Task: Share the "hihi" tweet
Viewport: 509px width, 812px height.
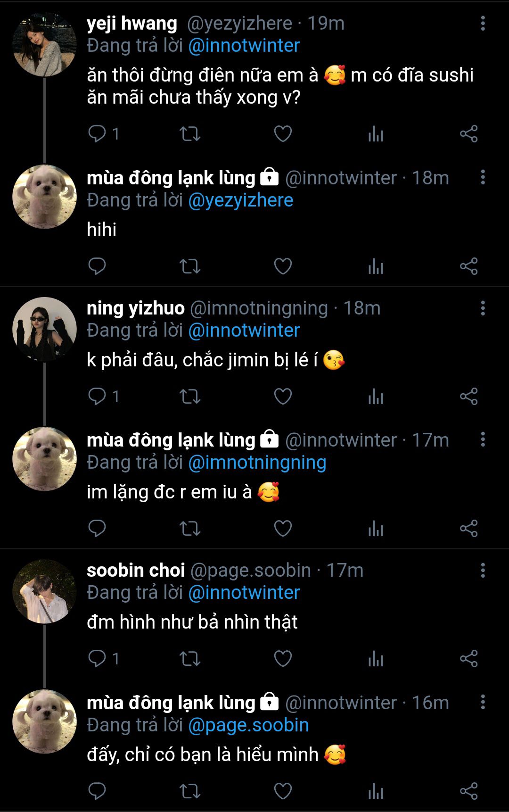Action: pos(468,266)
